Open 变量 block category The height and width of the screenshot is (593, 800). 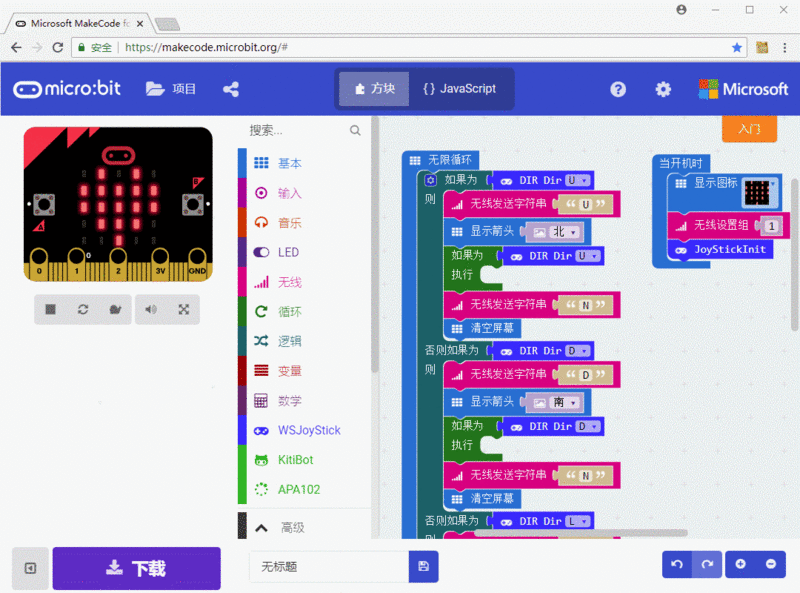point(305,370)
